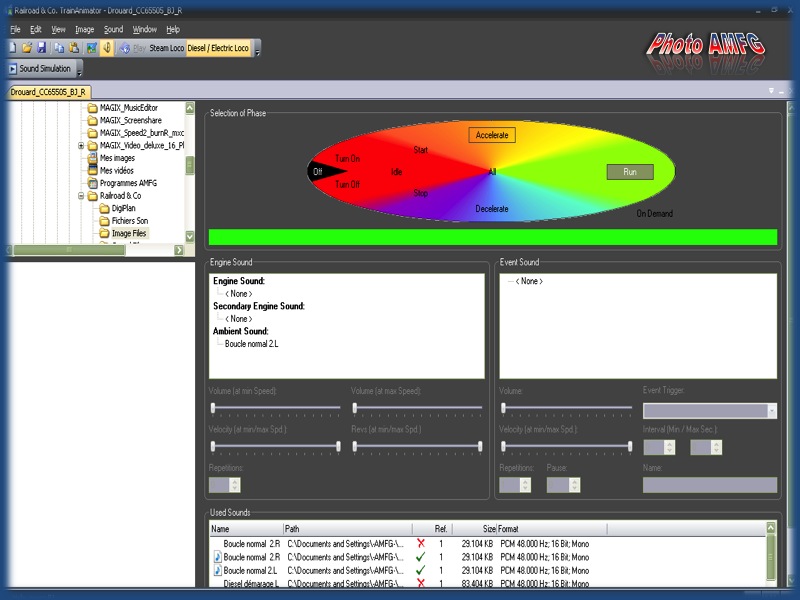Click the Sound Simulation play icon
This screenshot has height=600, width=800.
pyautogui.click(x=13, y=68)
